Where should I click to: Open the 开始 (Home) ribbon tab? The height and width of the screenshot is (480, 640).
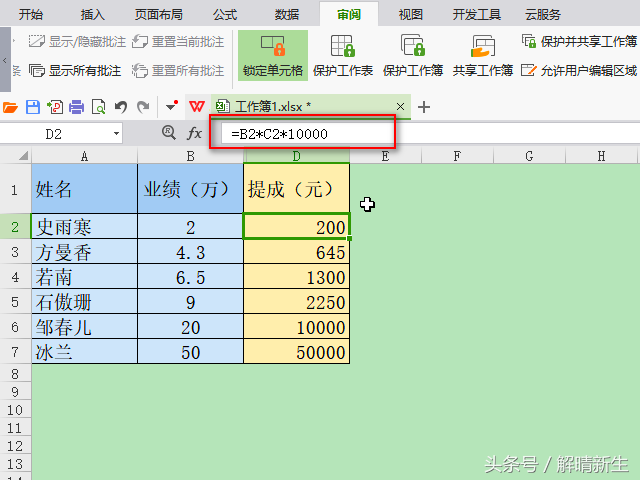[31, 15]
